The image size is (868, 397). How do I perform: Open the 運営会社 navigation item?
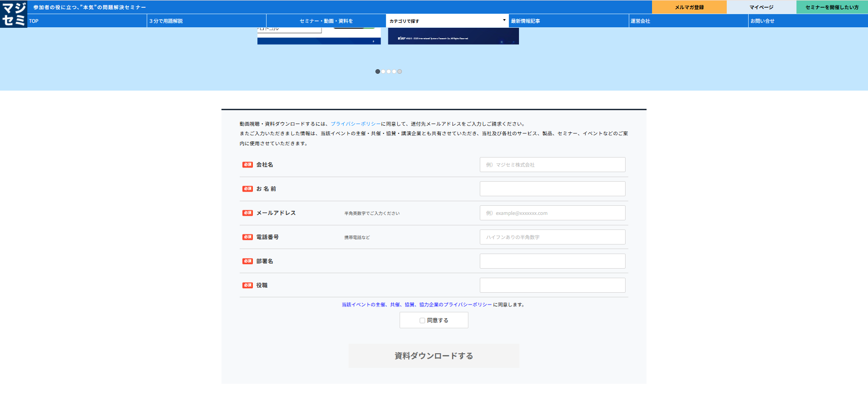(640, 21)
